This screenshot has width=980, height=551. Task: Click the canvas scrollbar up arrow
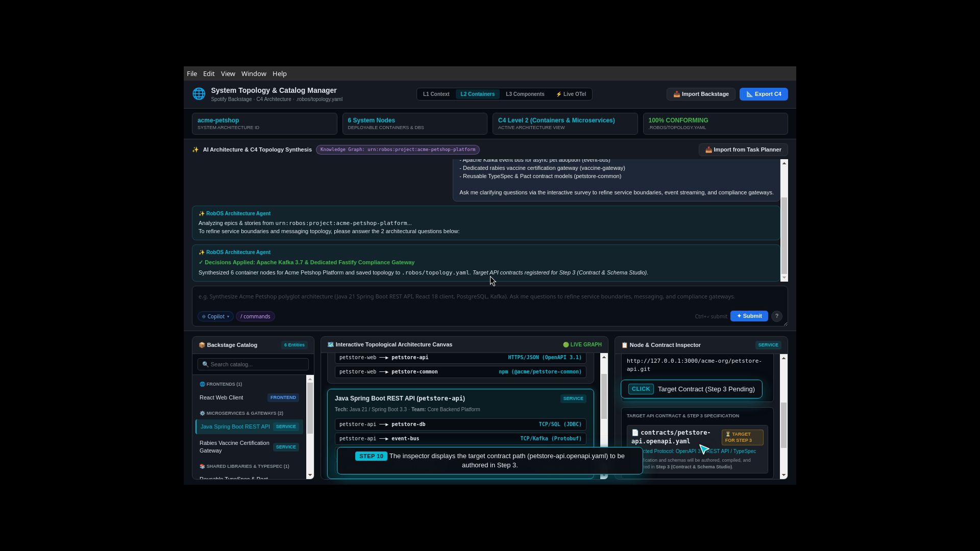604,357
